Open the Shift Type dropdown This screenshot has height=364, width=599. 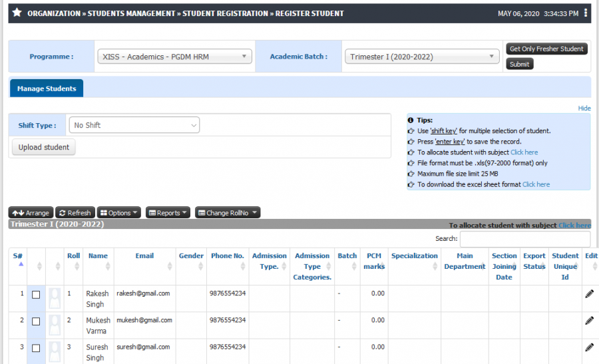click(134, 125)
